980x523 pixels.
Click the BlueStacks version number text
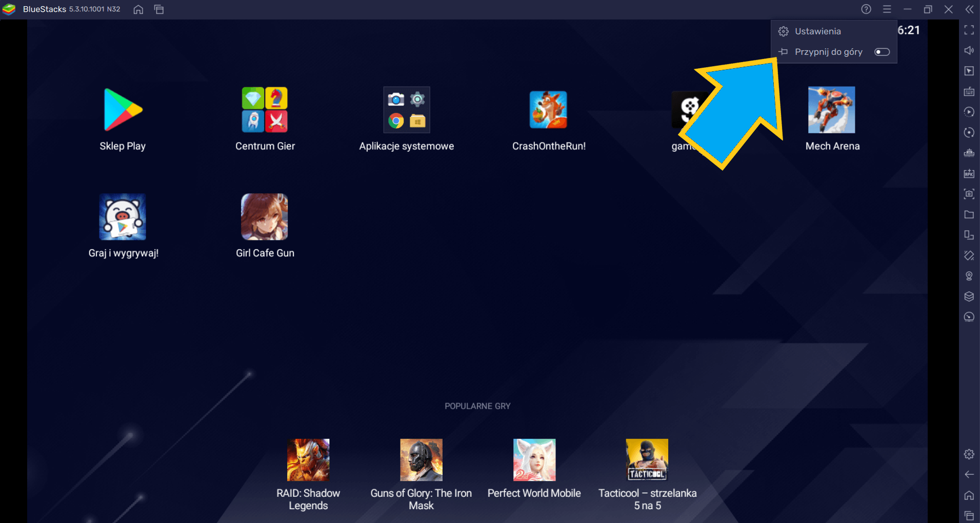[95, 9]
